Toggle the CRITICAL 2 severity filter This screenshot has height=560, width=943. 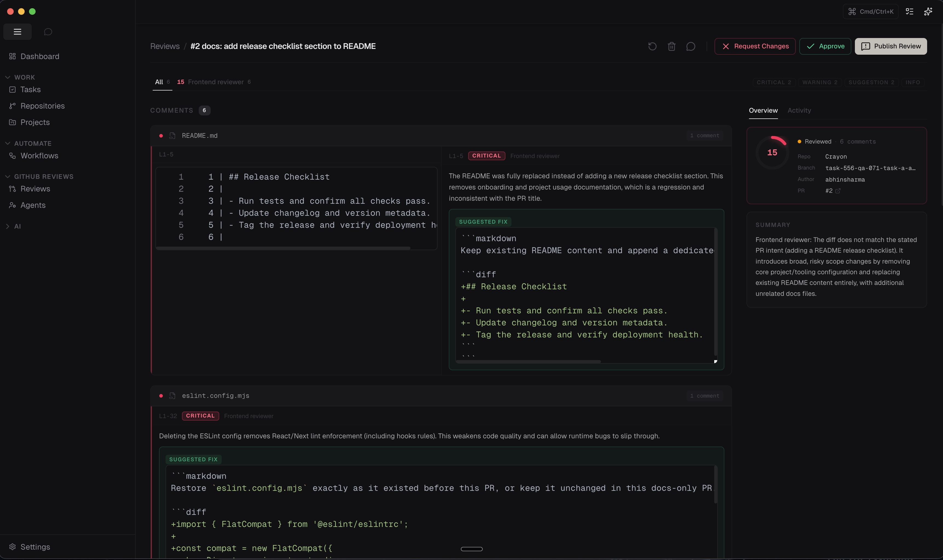[774, 82]
